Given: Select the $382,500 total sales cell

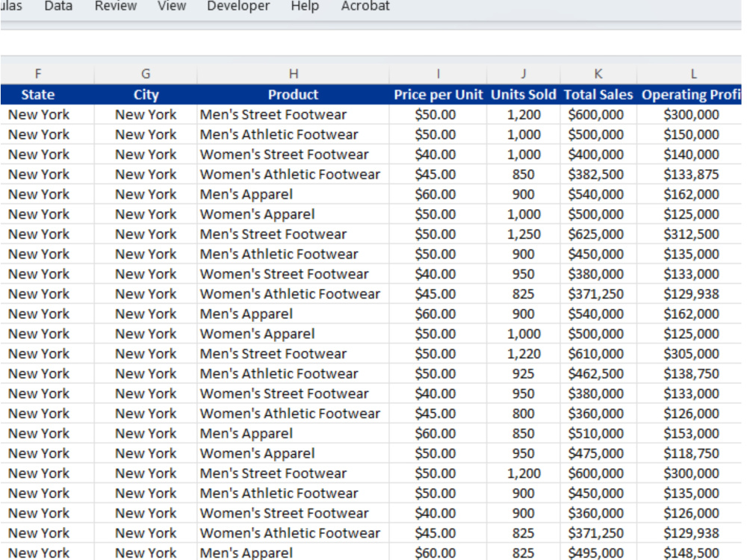Looking at the screenshot, I should click(x=598, y=175).
